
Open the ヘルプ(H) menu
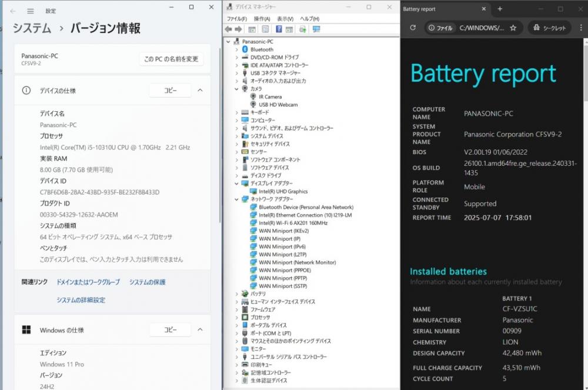(309, 18)
